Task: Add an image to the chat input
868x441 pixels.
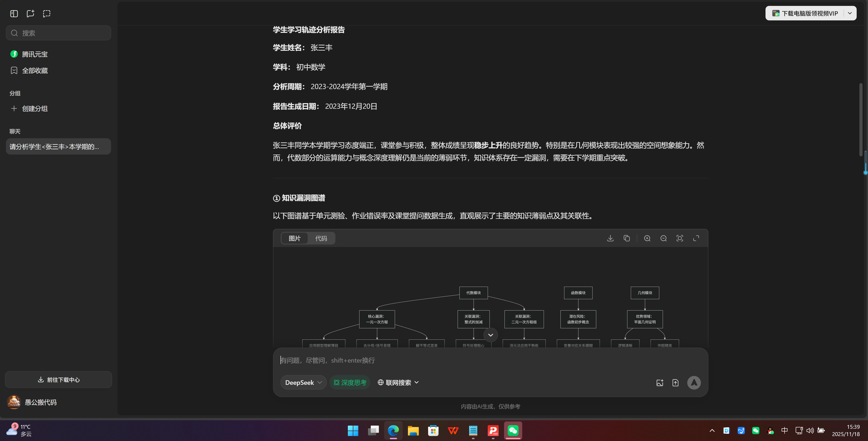Action: 660,383
